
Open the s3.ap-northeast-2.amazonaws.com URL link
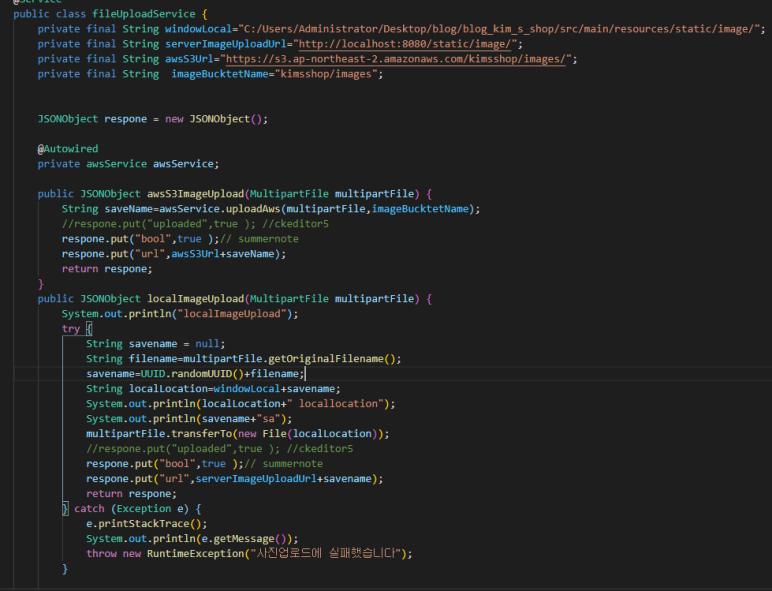click(x=396, y=59)
